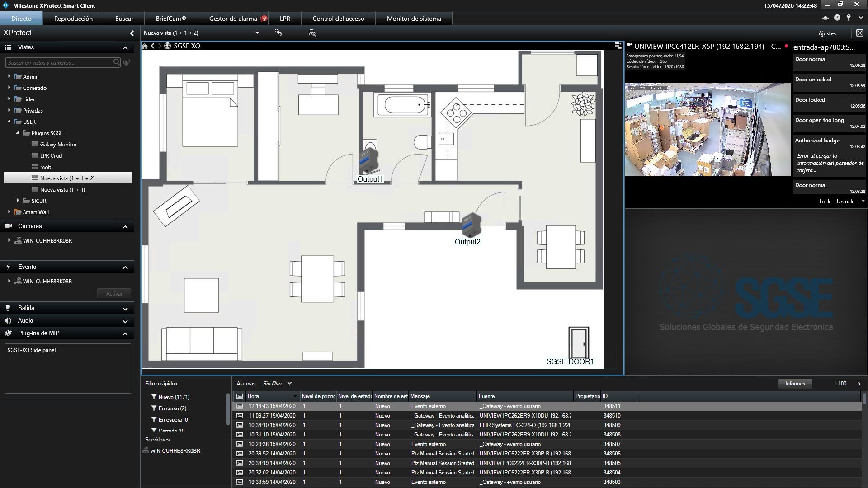Collapse the XProtect side panel

click(x=132, y=33)
